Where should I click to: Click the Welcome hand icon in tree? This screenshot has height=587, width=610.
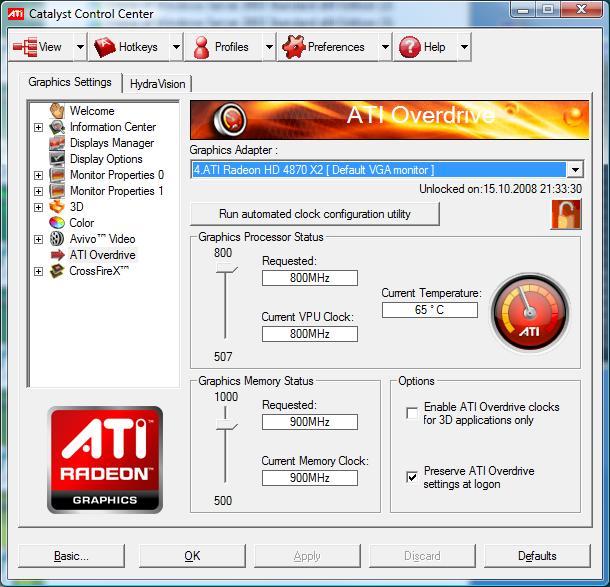pos(57,110)
